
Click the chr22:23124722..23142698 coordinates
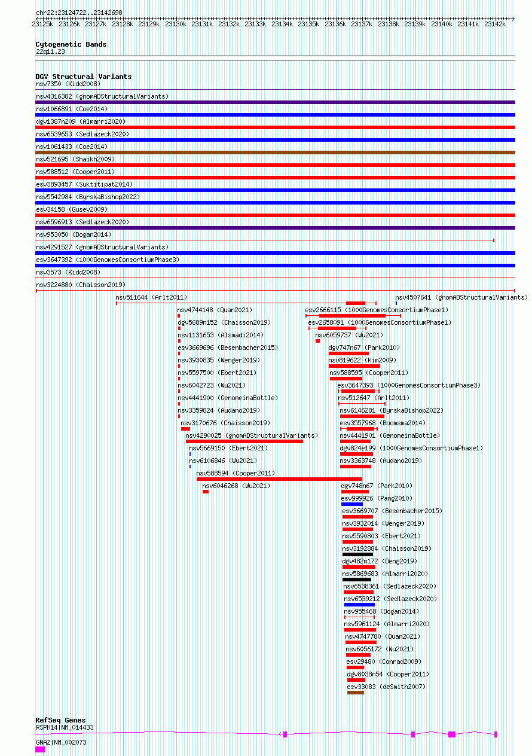80,13
